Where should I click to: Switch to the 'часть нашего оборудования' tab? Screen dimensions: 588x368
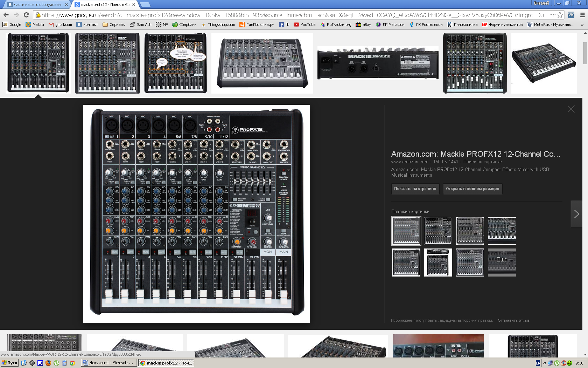coord(37,5)
